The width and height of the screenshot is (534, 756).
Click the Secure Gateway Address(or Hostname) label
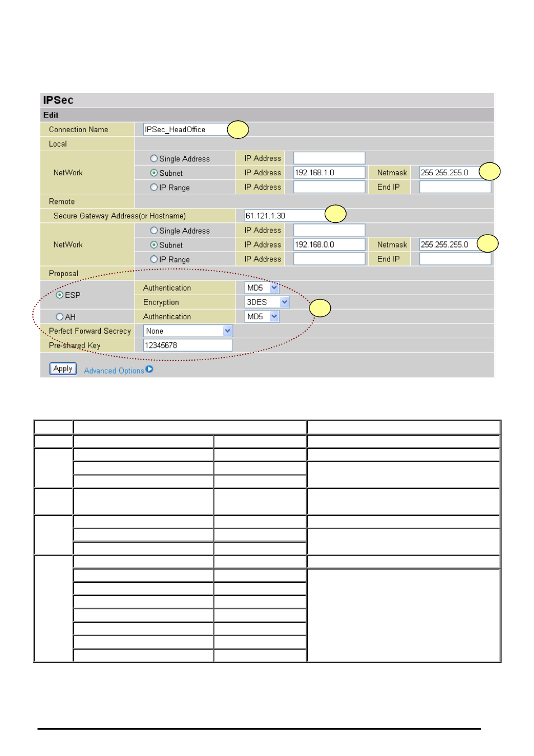click(x=120, y=216)
